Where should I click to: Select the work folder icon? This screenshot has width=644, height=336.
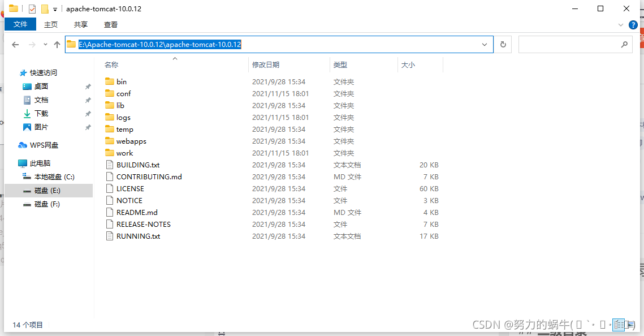click(109, 153)
